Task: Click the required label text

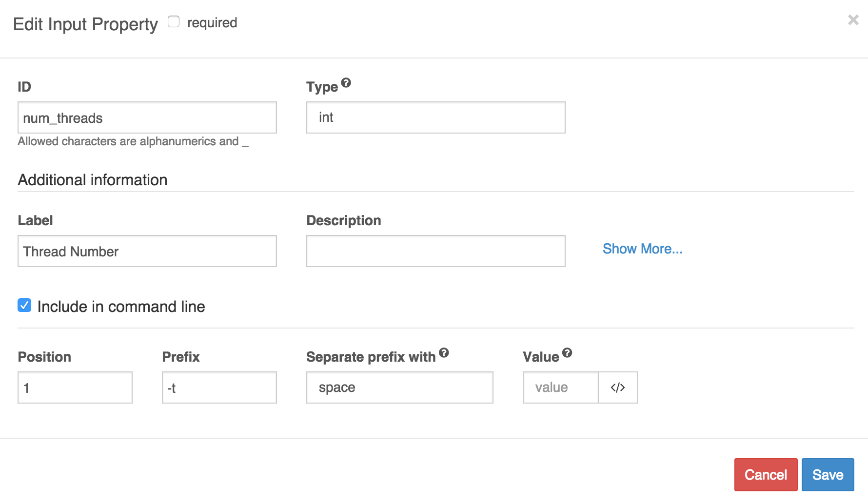Action: (x=212, y=23)
